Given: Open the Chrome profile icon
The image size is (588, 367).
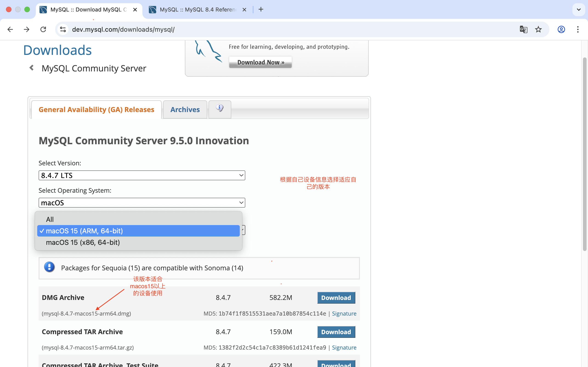Looking at the screenshot, I should 561,29.
